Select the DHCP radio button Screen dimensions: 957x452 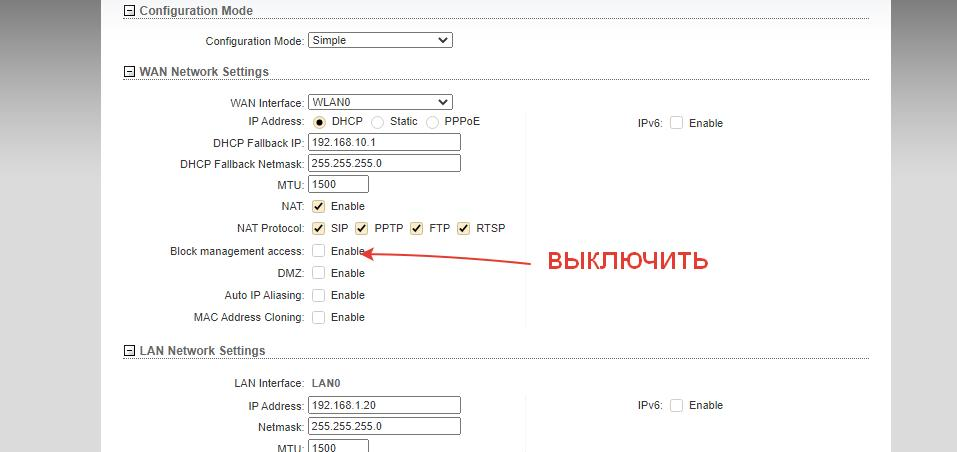click(x=319, y=122)
